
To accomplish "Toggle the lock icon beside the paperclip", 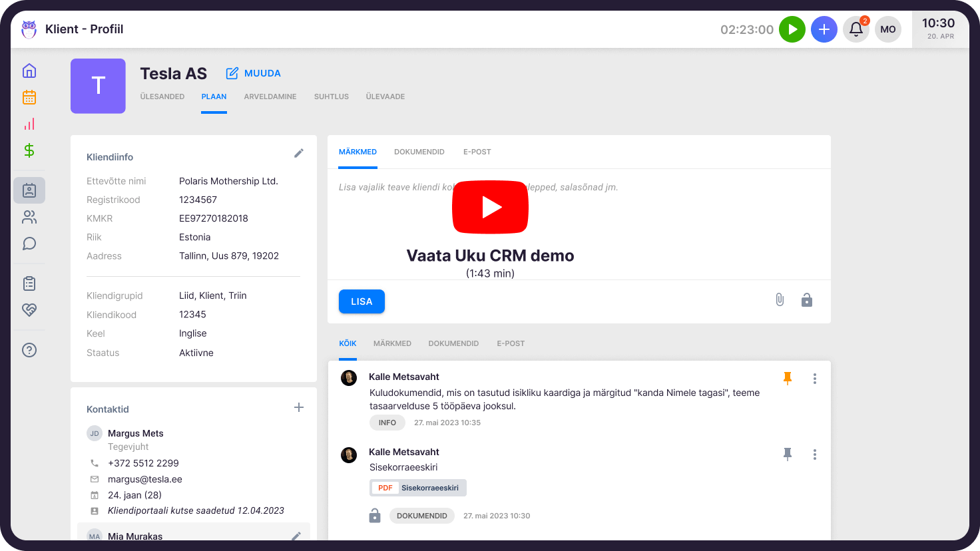I will click(x=807, y=300).
